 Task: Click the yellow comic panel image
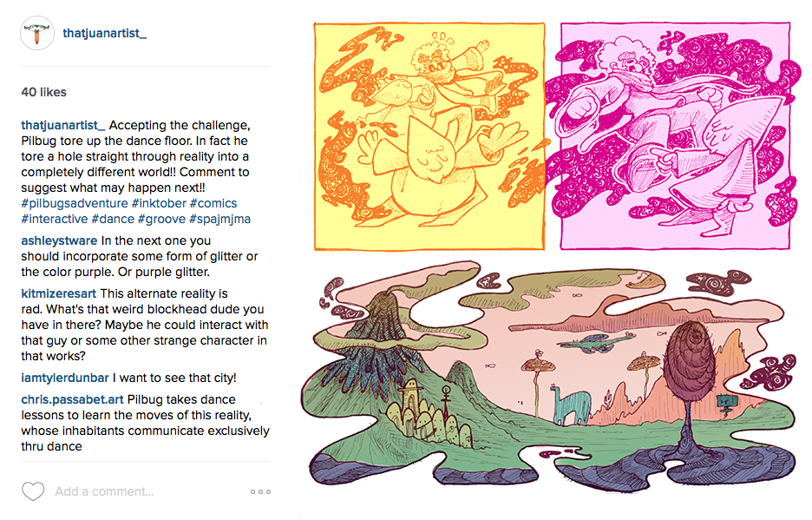(429, 137)
